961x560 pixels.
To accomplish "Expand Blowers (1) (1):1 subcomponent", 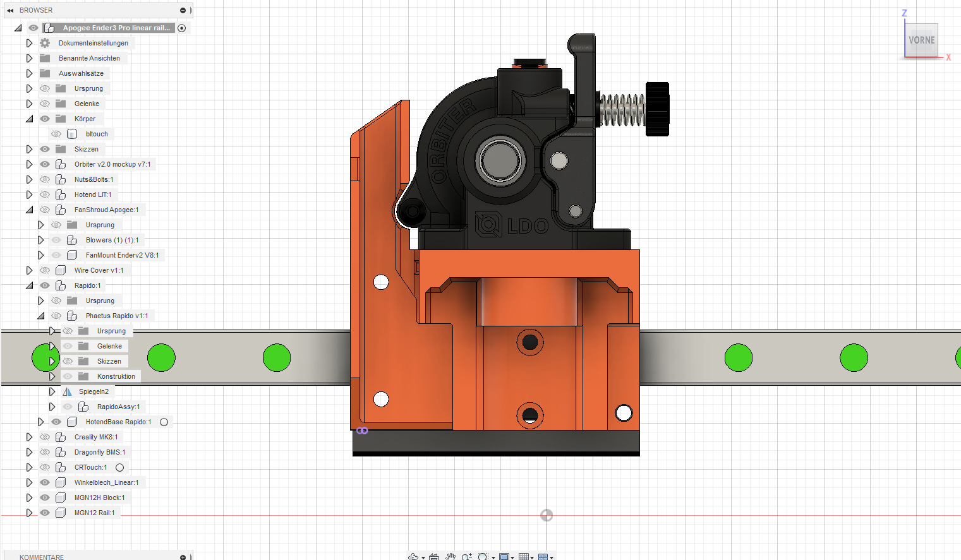I will pos(40,240).
